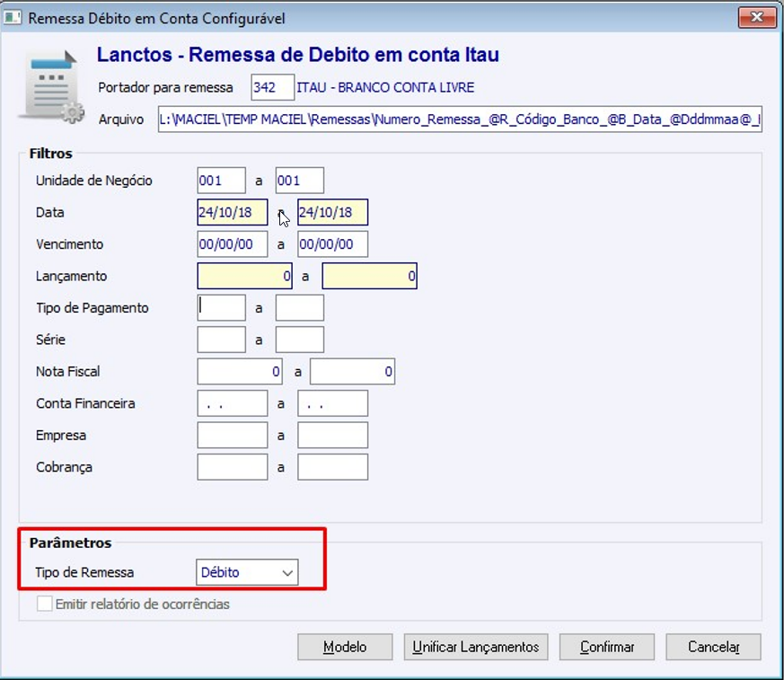Click Conta Financeira start field
The height and width of the screenshot is (680, 784).
[233, 403]
